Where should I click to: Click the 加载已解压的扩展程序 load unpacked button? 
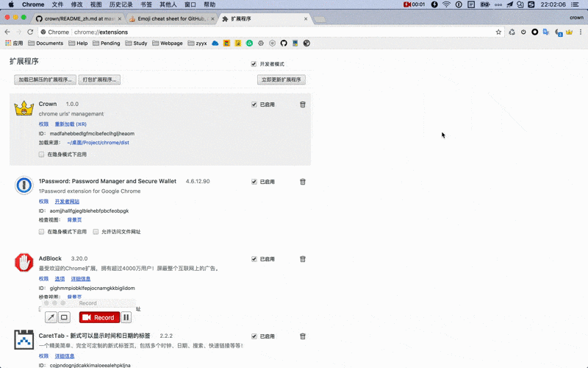pyautogui.click(x=45, y=79)
